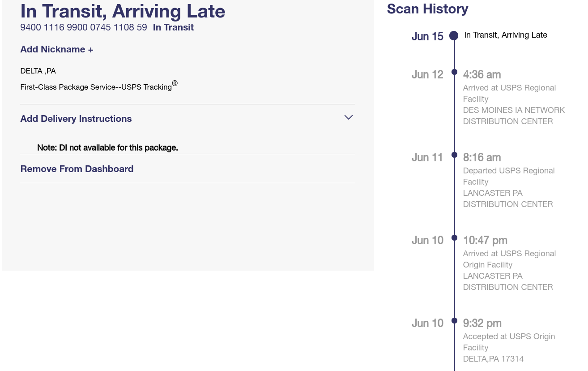Click the Add Delivery Instructions label
Image resolution: width=588 pixels, height=371 pixels.
(x=76, y=119)
